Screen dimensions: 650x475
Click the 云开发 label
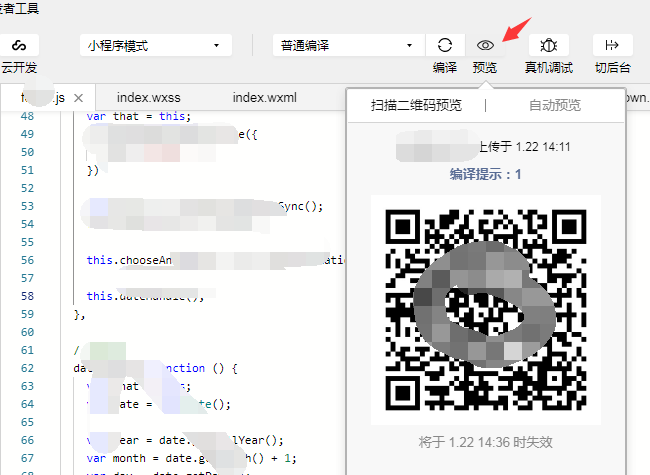[19, 68]
